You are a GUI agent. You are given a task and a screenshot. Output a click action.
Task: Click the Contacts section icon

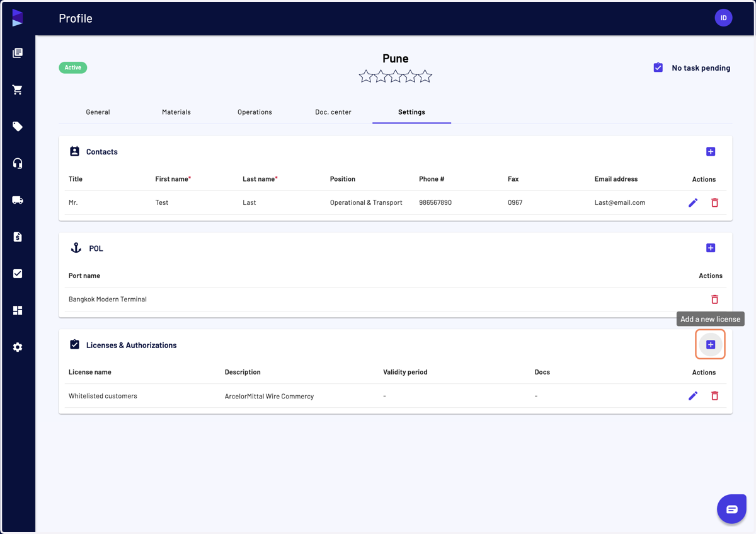[74, 151]
